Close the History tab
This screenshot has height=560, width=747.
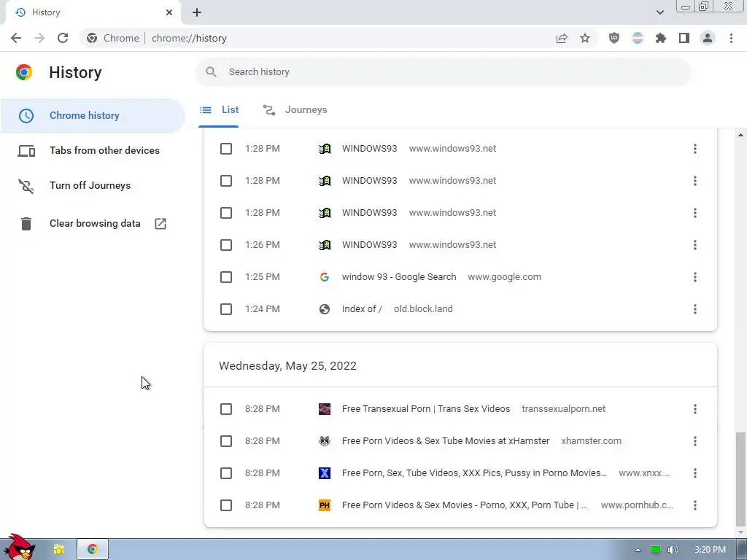pyautogui.click(x=169, y=12)
